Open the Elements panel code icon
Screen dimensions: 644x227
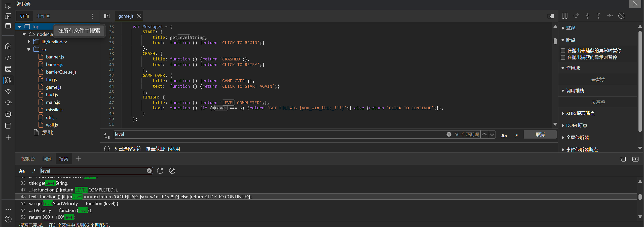tap(8, 57)
